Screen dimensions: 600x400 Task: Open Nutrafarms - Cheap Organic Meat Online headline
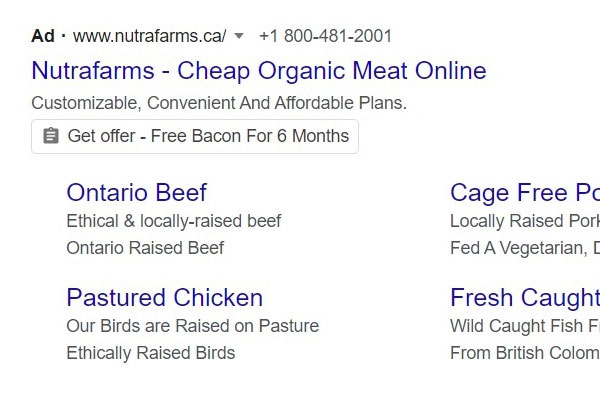coord(258,71)
